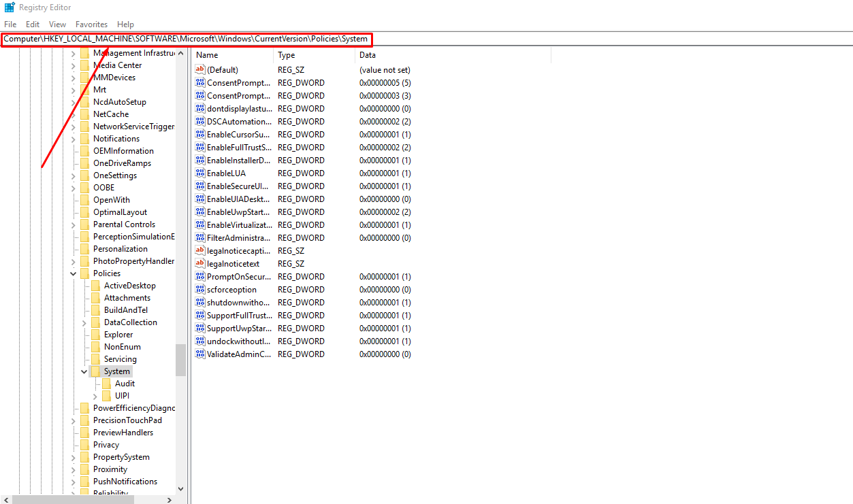Open the Favorites menu
Screen dimensions: 853x504
click(91, 24)
